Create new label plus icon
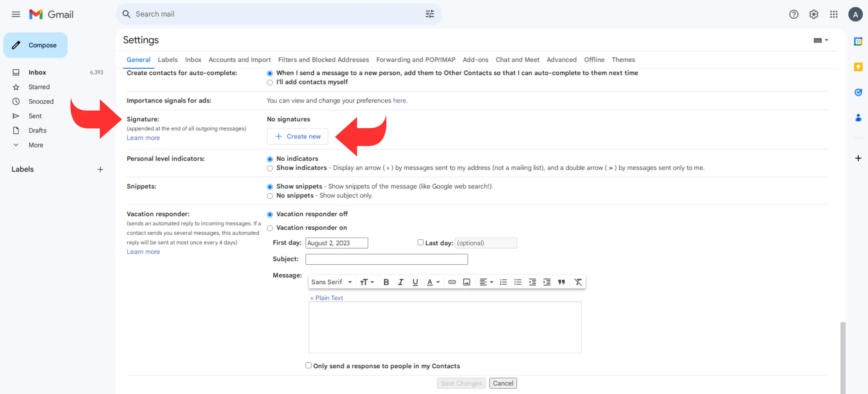The image size is (868, 394). pyautogui.click(x=100, y=169)
